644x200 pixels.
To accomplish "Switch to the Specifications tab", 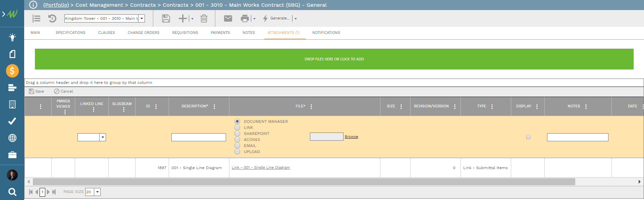I will click(70, 33).
